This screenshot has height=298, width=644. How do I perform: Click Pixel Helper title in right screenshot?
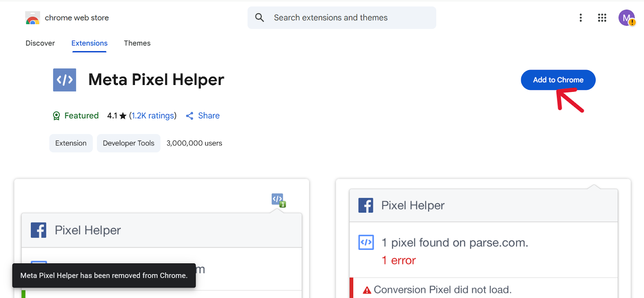[x=413, y=205]
